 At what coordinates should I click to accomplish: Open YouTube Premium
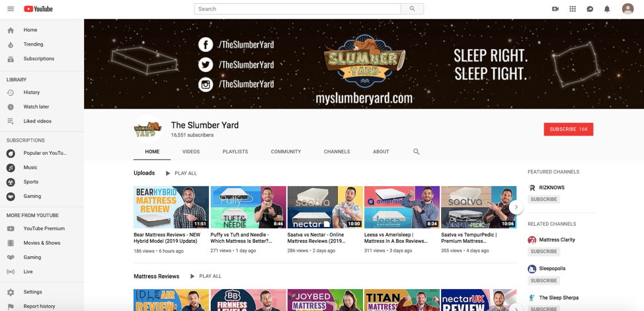tap(42, 228)
